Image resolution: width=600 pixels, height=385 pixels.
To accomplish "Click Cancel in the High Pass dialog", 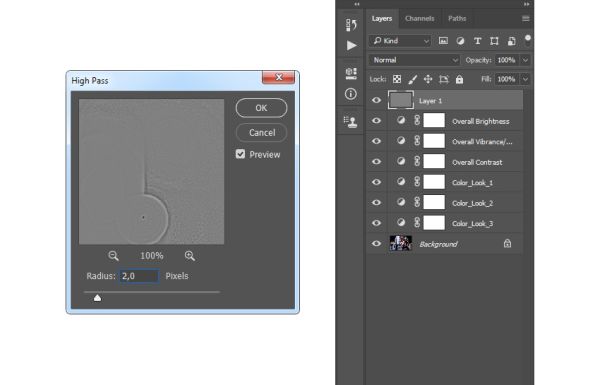I will pyautogui.click(x=262, y=132).
